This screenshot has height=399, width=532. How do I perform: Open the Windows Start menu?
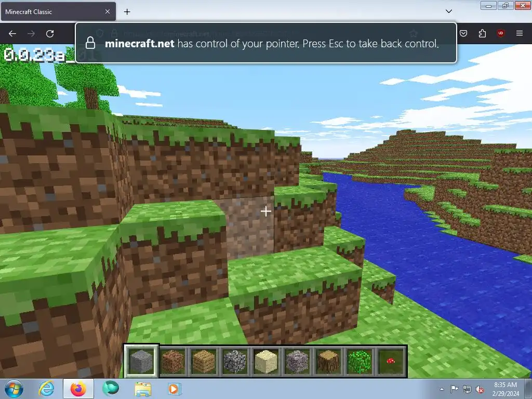[14, 389]
